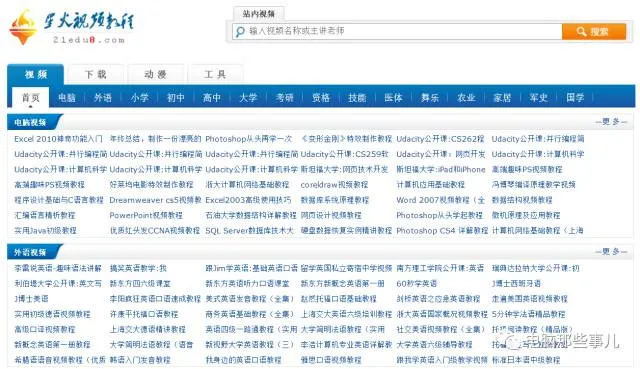
Task: Open 好莱坞电影特效制作教程 link
Action: [151, 185]
